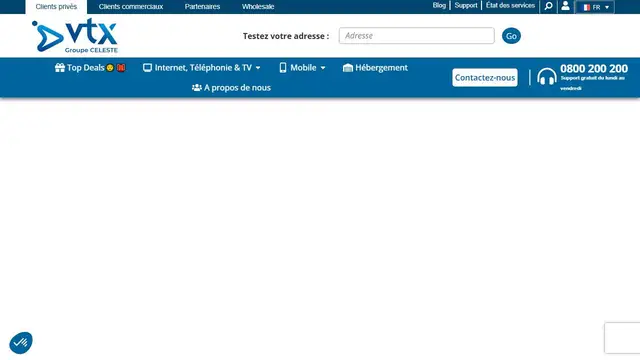Open the round checkmark widget icon
The image size is (640, 360).
click(x=21, y=342)
